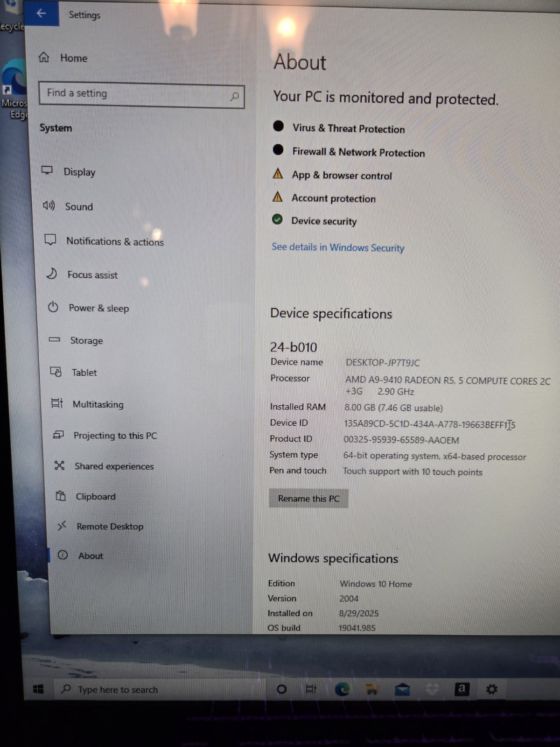560x747 pixels.
Task: Select the Multitasking icon
Action: [x=57, y=403]
